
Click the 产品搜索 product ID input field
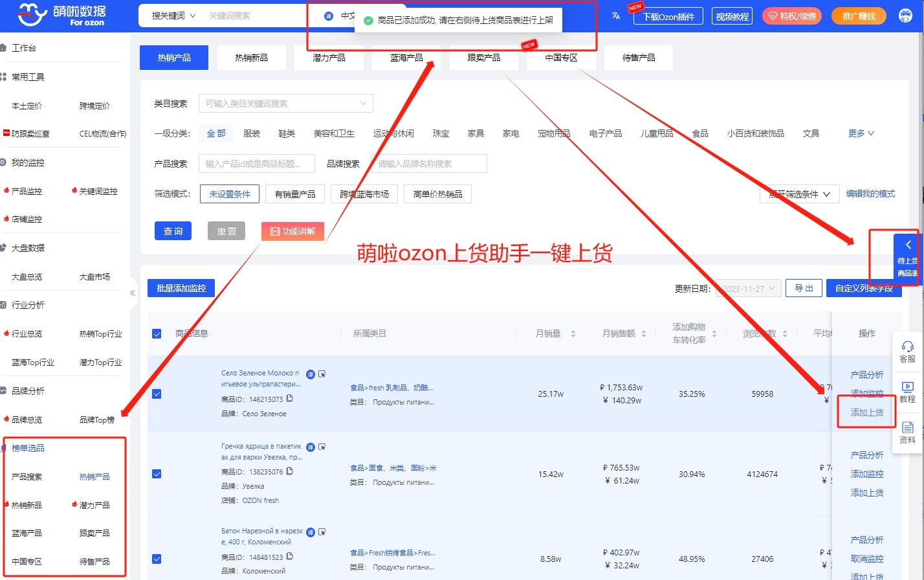click(x=256, y=164)
